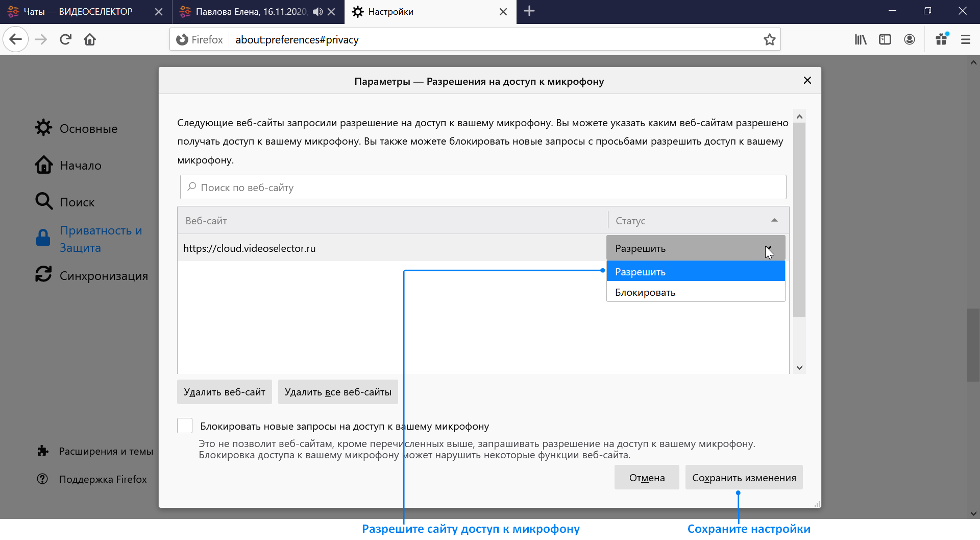This screenshot has width=980, height=540.
Task: Open the What's New gift icon
Action: tap(942, 39)
